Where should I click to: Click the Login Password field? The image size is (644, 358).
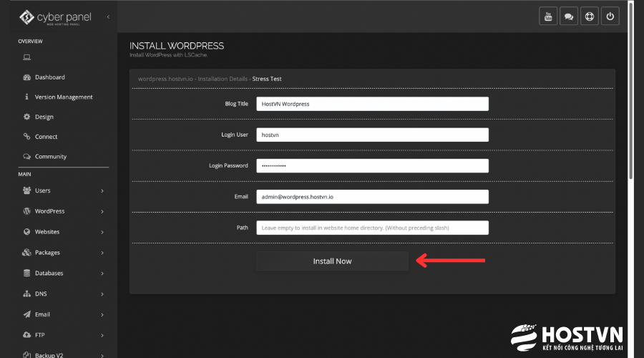(x=373, y=165)
